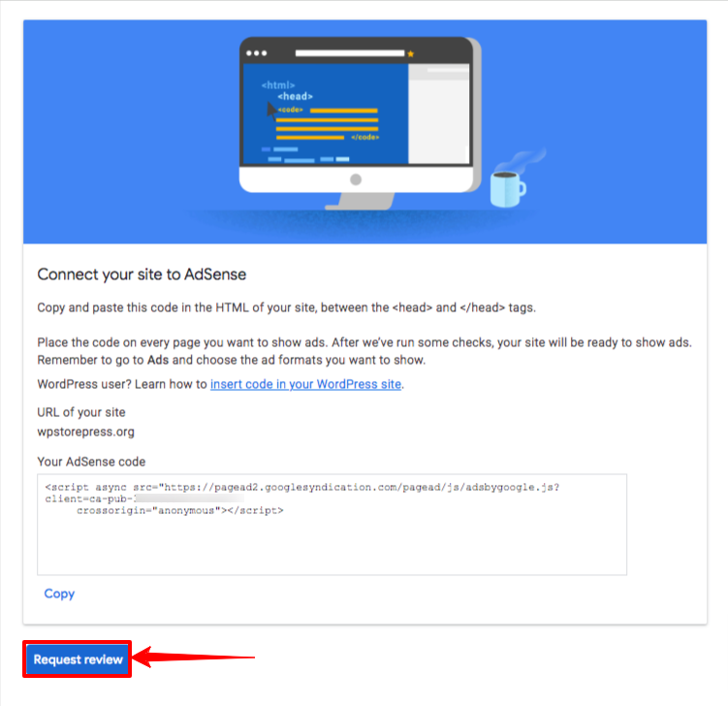Click the white sidebar panel on the illustrated screen

tap(439, 113)
